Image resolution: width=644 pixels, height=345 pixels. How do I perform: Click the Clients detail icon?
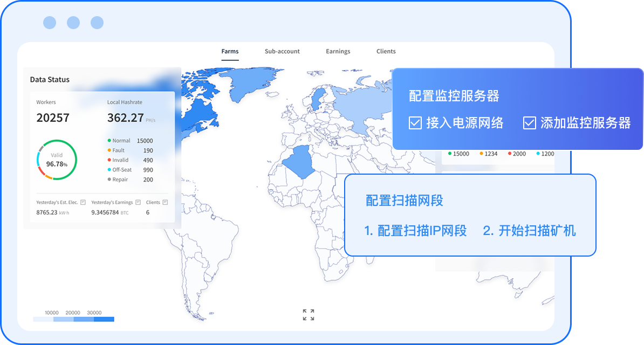click(x=165, y=203)
